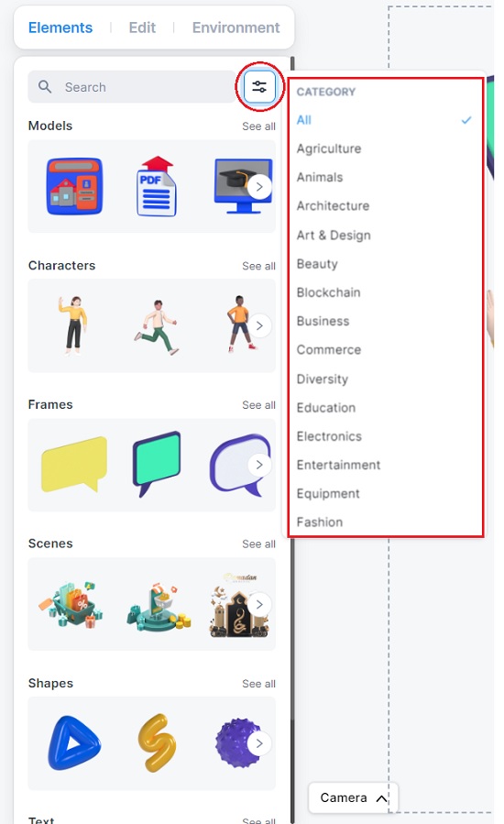Switch to the Edit tab
This screenshot has height=824, width=504.
142,27
